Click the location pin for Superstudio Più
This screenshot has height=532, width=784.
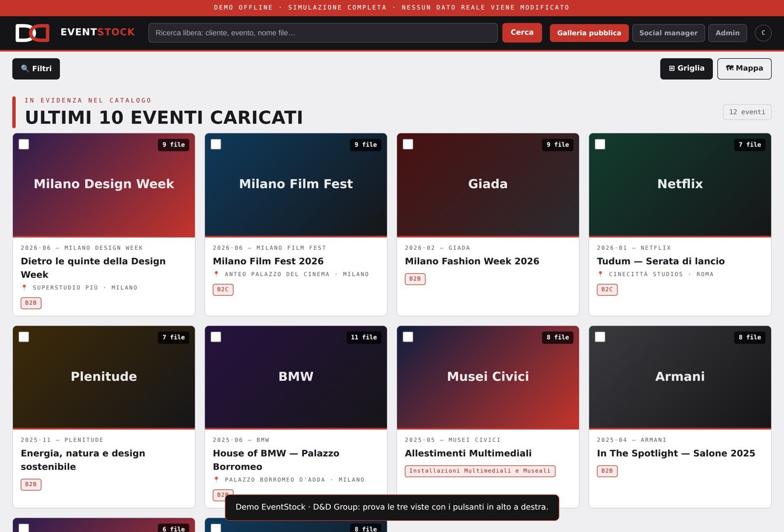[24, 288]
